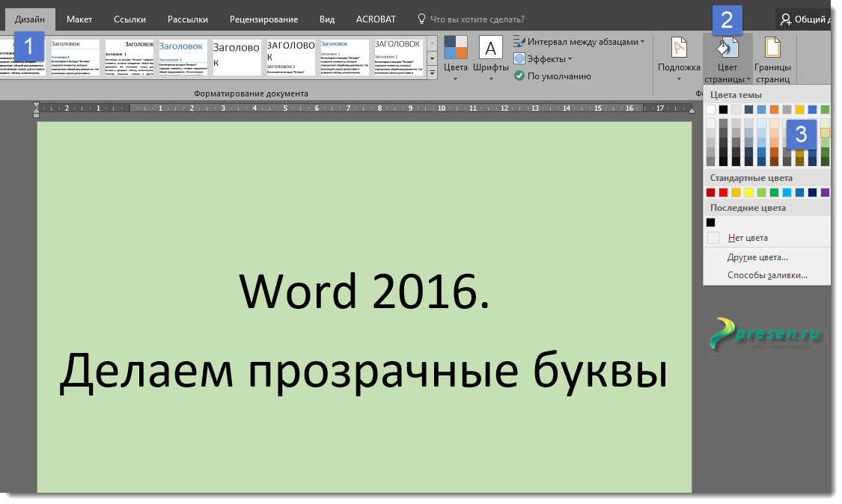Pick the yellow standard color swatch
Screen dimensions: 842x504
(x=748, y=193)
